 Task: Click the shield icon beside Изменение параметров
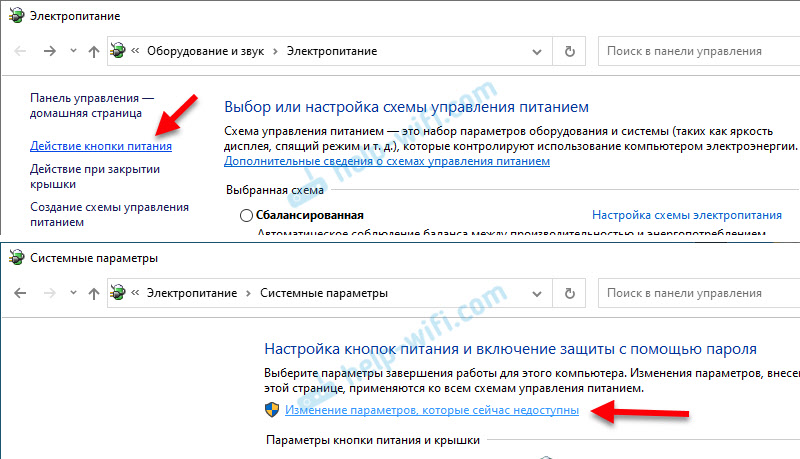click(271, 410)
